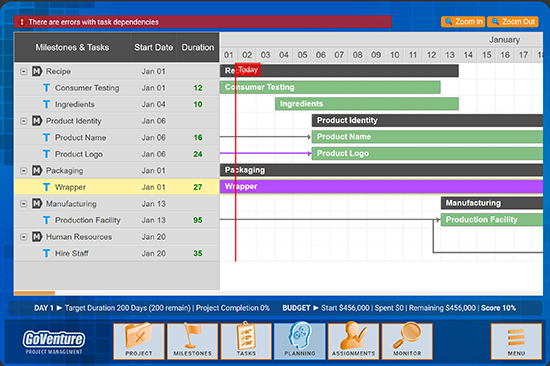This screenshot has height=366, width=550.
Task: Click the Start Date column header
Action: 154,47
